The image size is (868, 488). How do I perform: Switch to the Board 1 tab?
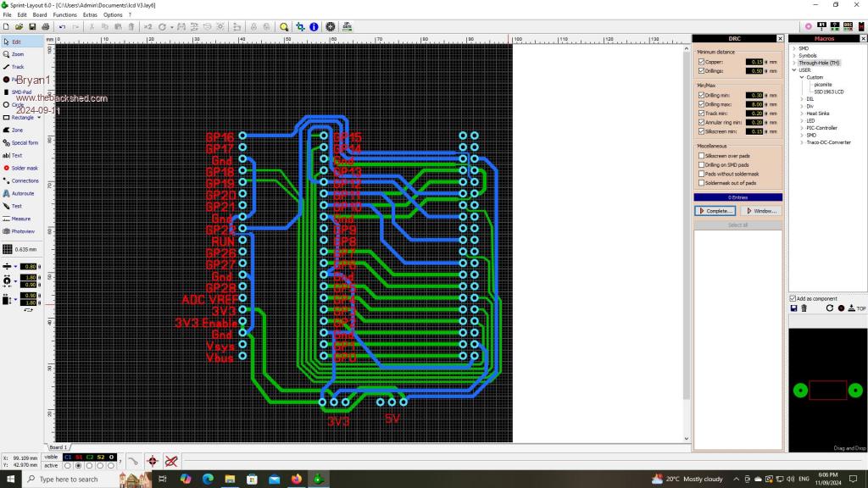point(58,446)
